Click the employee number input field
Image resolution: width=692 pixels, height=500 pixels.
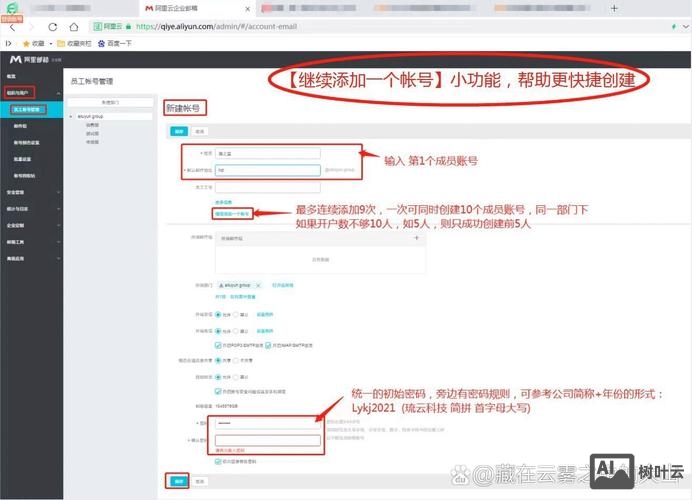268,187
